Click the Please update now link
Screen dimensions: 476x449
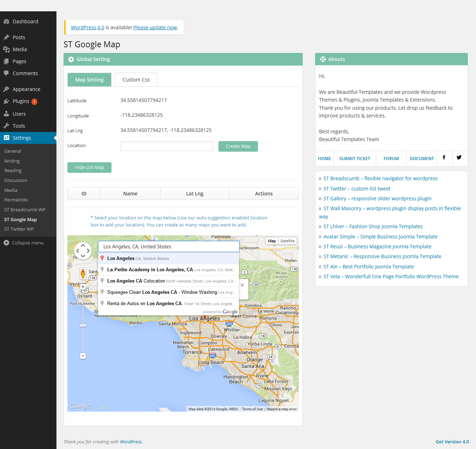[x=155, y=28]
